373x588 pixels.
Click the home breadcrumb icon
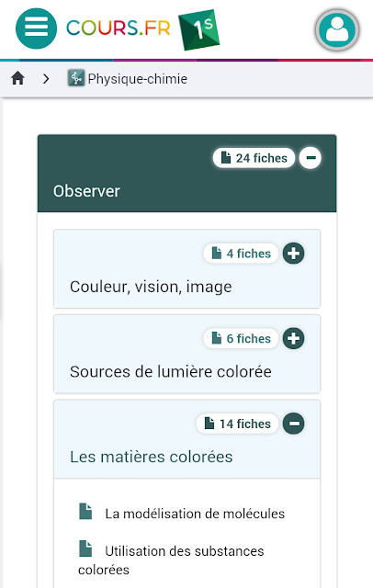(x=17, y=79)
